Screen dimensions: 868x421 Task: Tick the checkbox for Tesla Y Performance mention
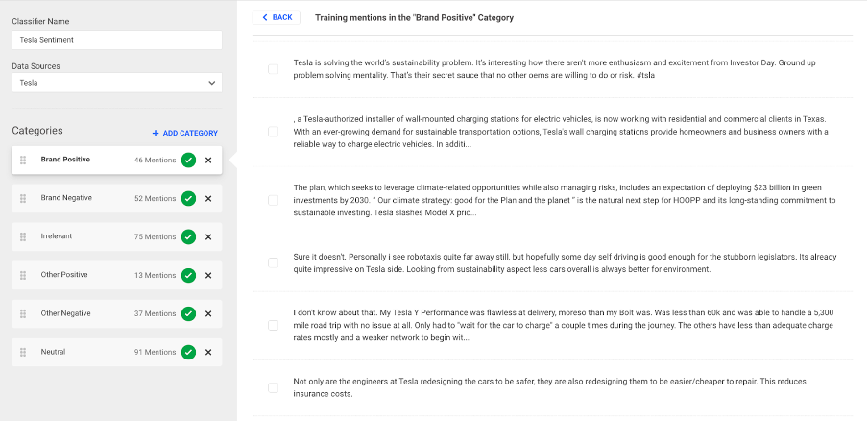pyautogui.click(x=274, y=325)
